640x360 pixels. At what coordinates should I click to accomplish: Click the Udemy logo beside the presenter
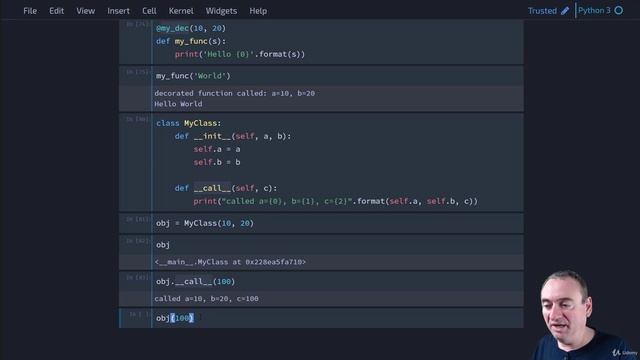coord(624,352)
